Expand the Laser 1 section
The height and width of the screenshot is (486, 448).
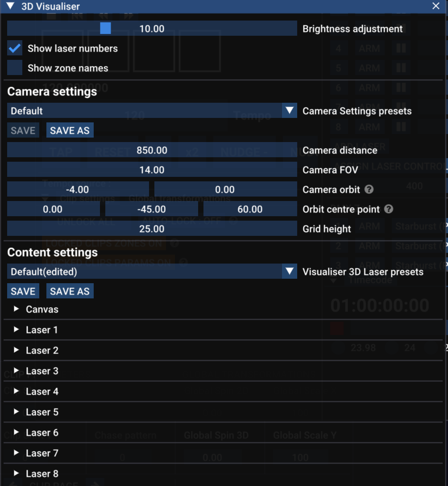coord(17,330)
